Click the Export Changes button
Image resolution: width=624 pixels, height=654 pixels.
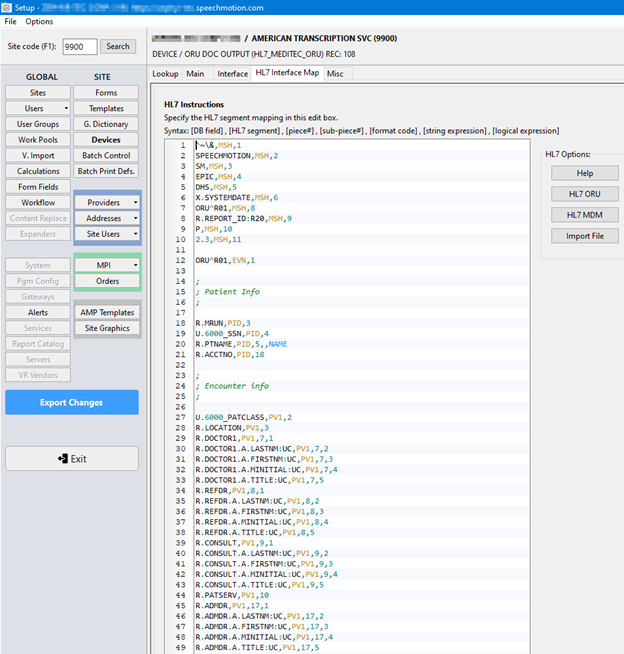72,402
